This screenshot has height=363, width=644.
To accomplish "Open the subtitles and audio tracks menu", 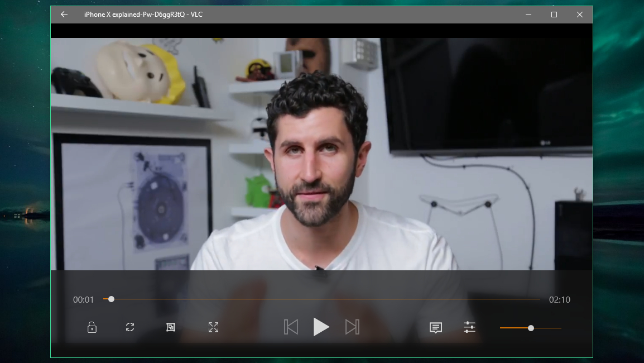I will click(436, 328).
